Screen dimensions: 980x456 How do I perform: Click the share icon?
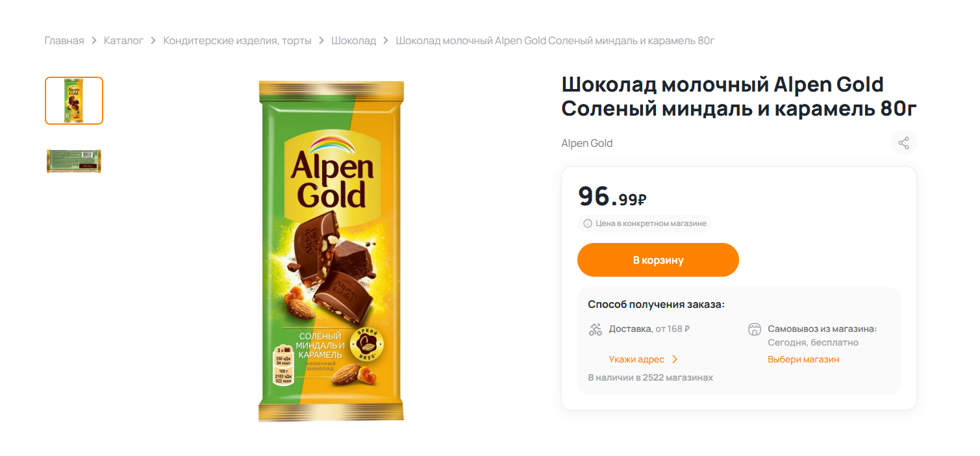(x=903, y=143)
